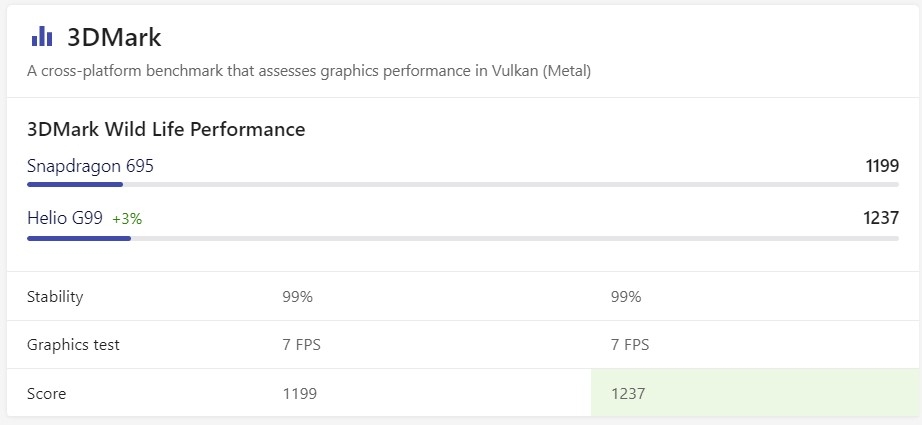The height and width of the screenshot is (425, 922).
Task: Click the green +3% indicator
Action: pyautogui.click(x=127, y=218)
